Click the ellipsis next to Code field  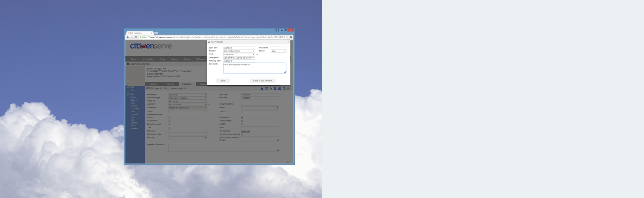(x=257, y=54)
